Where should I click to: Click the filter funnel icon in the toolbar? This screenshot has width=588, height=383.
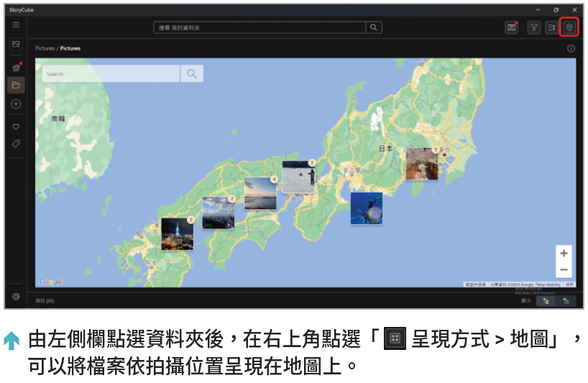tap(534, 27)
